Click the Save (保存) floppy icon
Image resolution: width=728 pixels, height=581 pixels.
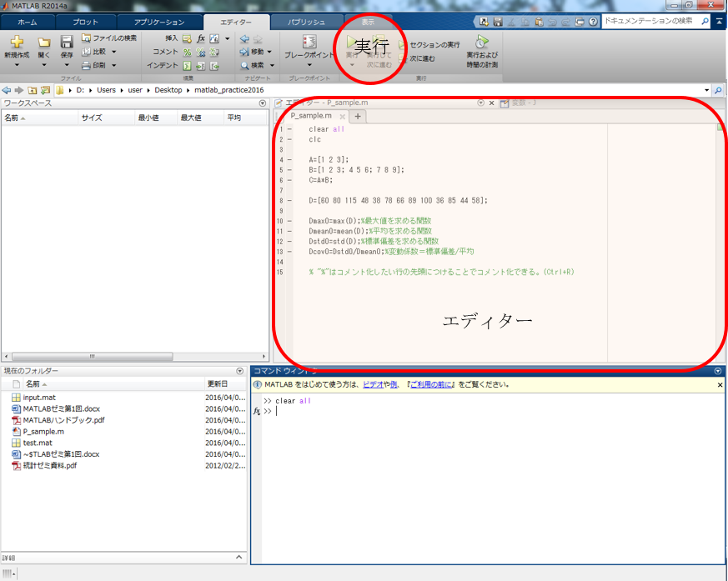[x=67, y=42]
